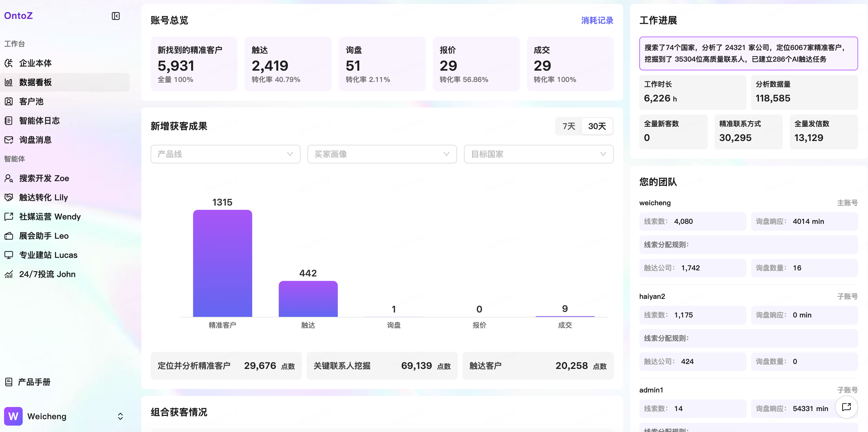Click the weicheng team member name
Screen dimensions: 868x432
click(x=655, y=203)
